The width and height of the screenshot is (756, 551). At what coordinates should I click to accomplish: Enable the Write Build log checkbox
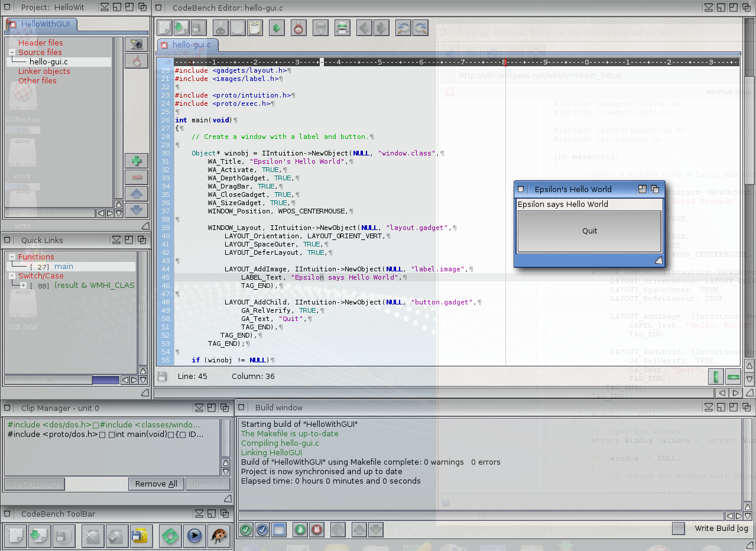click(679, 529)
